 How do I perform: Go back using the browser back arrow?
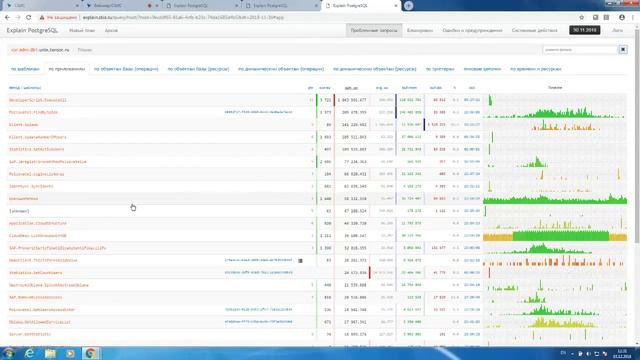point(7,18)
